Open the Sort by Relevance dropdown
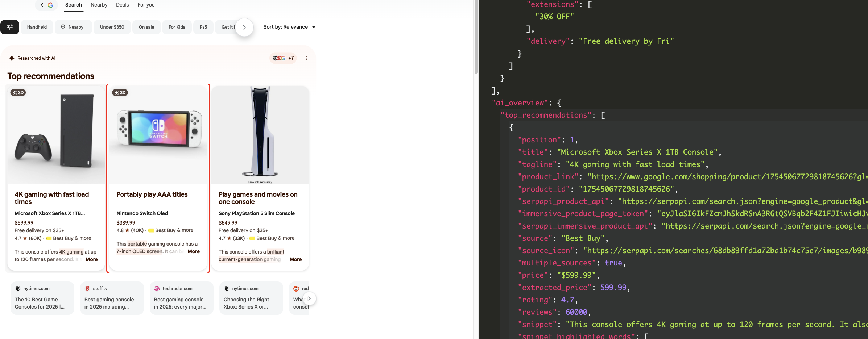The width and height of the screenshot is (868, 339). coord(289,27)
